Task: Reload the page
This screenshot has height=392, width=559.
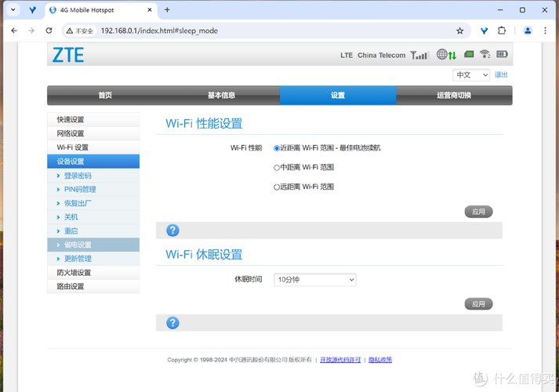Action: pyautogui.click(x=49, y=31)
